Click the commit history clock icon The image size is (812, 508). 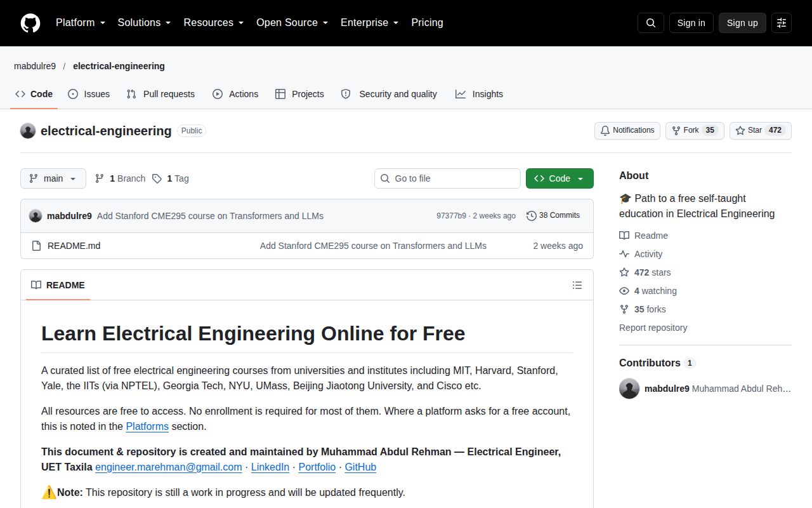(532, 216)
